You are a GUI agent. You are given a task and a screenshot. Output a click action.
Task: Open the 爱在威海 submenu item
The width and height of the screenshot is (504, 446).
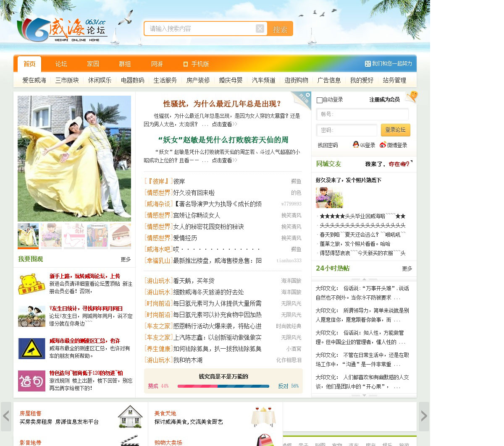tap(34, 80)
